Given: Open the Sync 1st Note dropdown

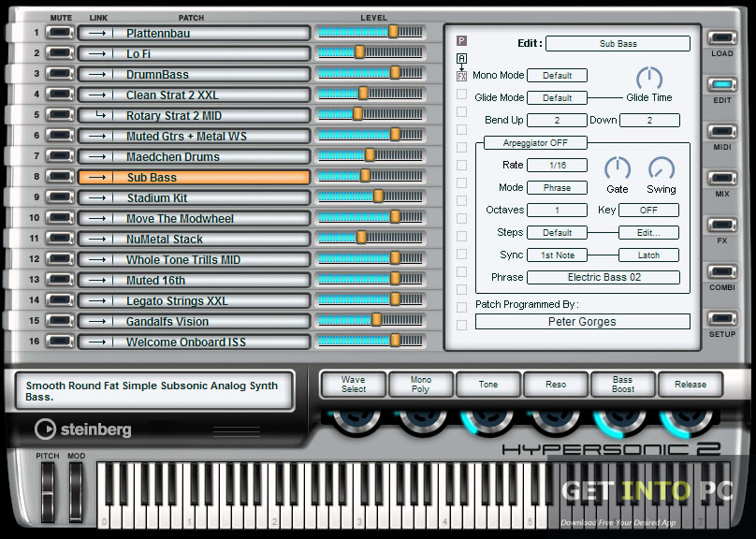Looking at the screenshot, I should [558, 255].
